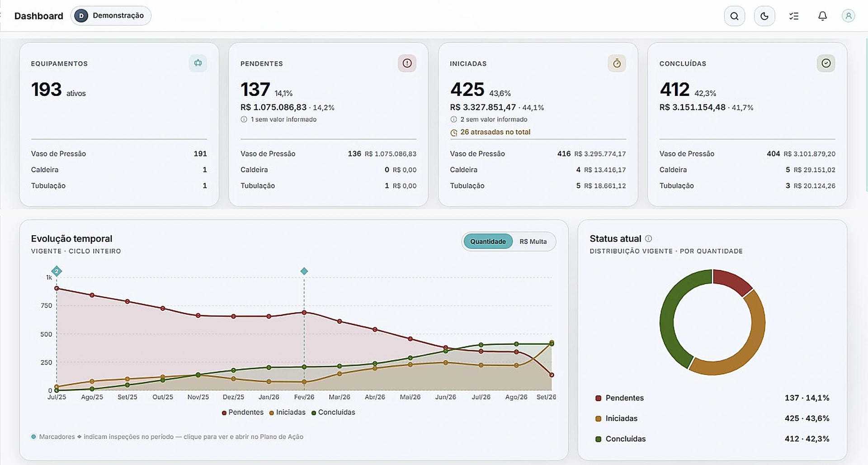Switch chart to Quantidade view
The height and width of the screenshot is (465, 868).
(488, 242)
